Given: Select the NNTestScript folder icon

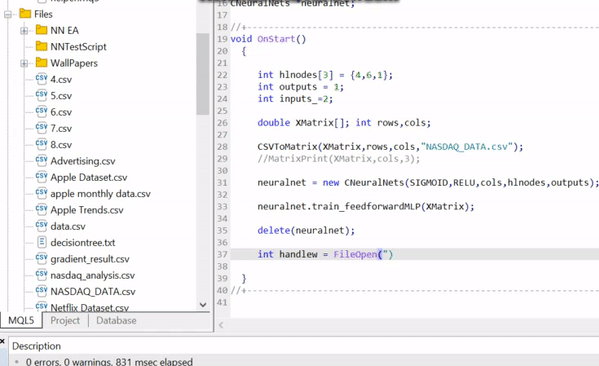Looking at the screenshot, I should coord(41,46).
